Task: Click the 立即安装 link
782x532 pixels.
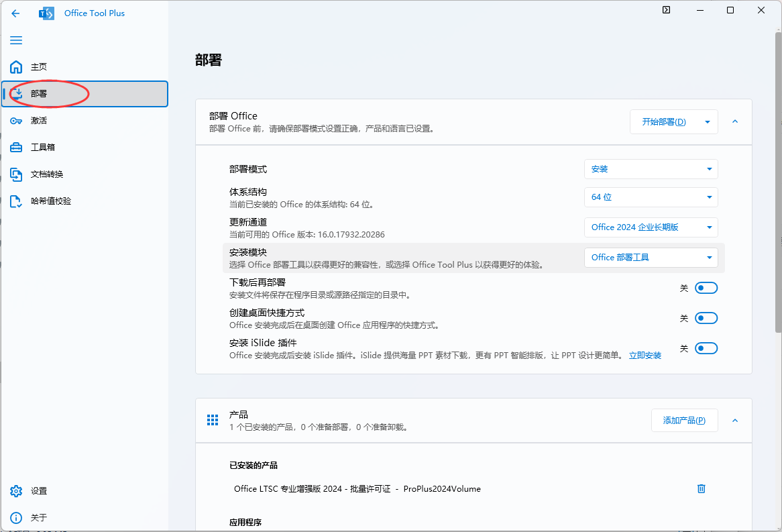Action: [645, 356]
